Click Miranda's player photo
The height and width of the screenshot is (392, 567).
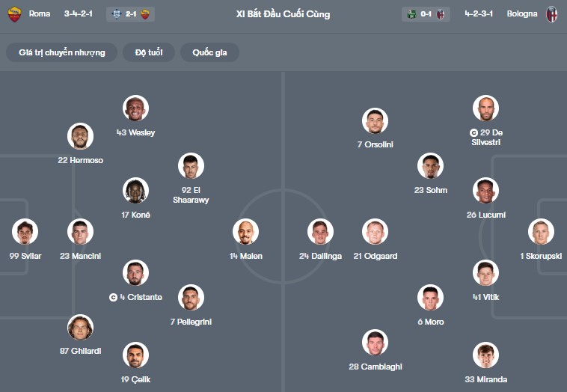coord(486,355)
